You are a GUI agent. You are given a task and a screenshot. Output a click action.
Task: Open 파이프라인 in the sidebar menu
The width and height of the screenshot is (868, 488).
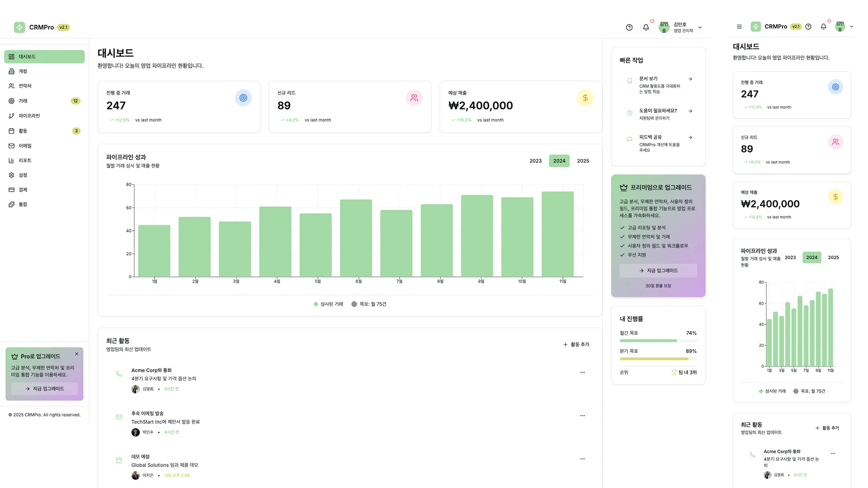coord(29,116)
